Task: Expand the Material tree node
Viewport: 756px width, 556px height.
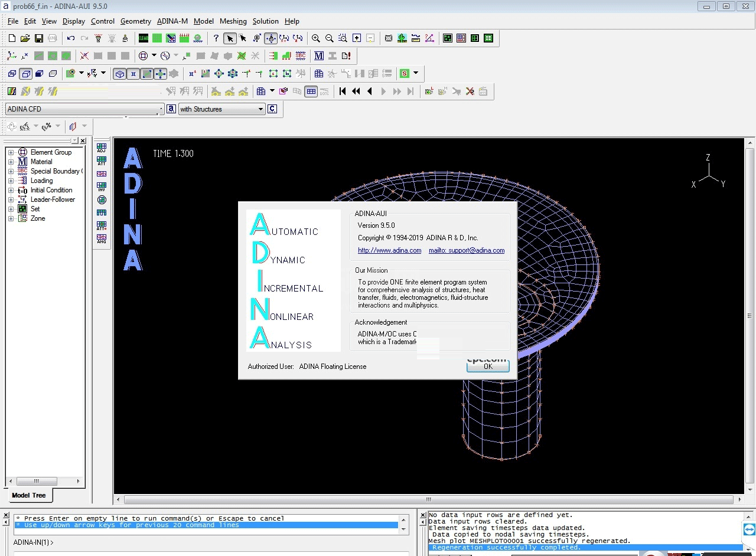Action: [11, 162]
